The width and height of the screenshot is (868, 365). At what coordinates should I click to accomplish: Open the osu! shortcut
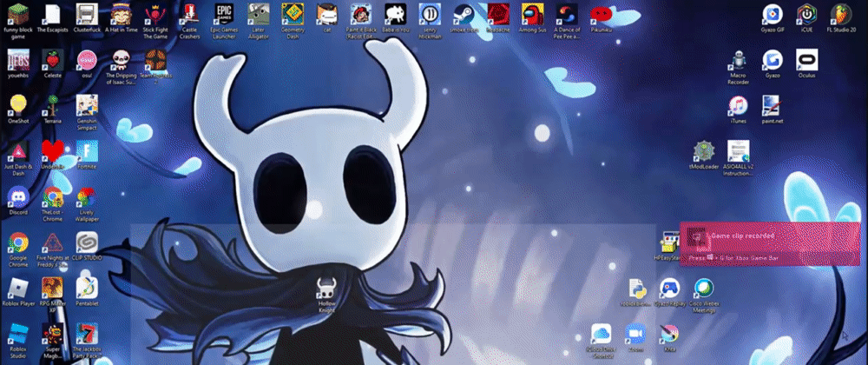click(x=87, y=64)
